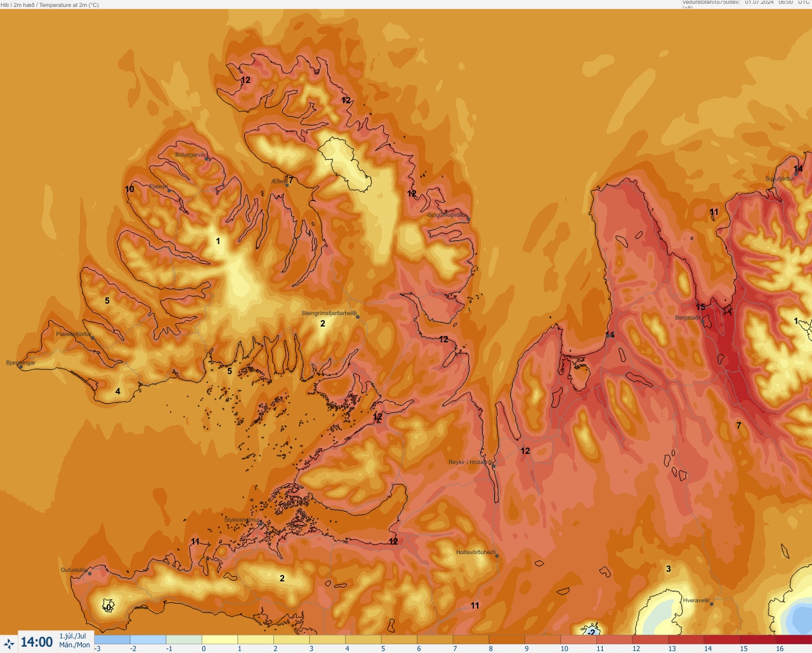
Task: Select the Gjögurflugvöllur station label
Action: coord(447,216)
